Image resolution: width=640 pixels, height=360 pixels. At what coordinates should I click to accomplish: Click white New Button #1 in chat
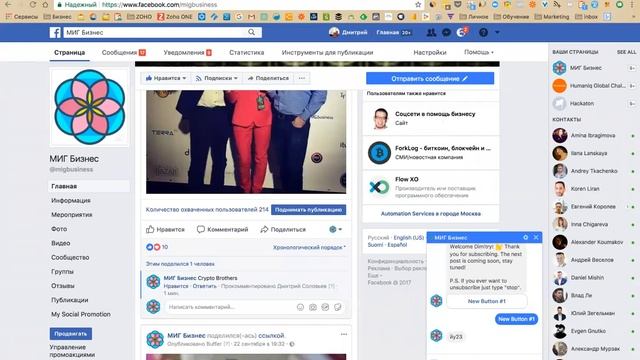click(487, 301)
